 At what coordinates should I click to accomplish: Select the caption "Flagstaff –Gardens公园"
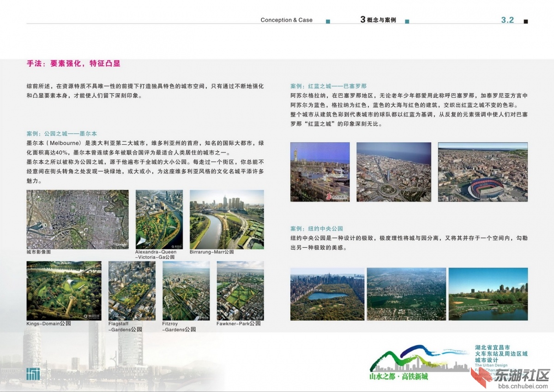coord(125,327)
